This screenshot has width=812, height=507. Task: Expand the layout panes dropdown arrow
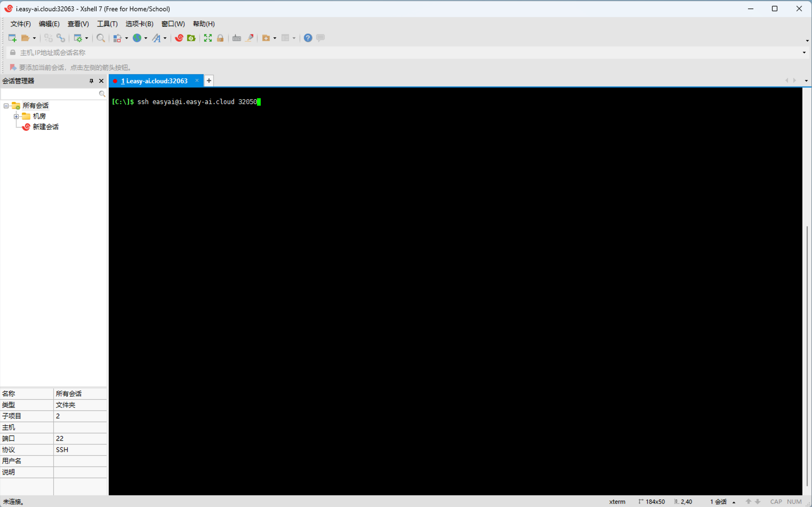[x=294, y=38]
